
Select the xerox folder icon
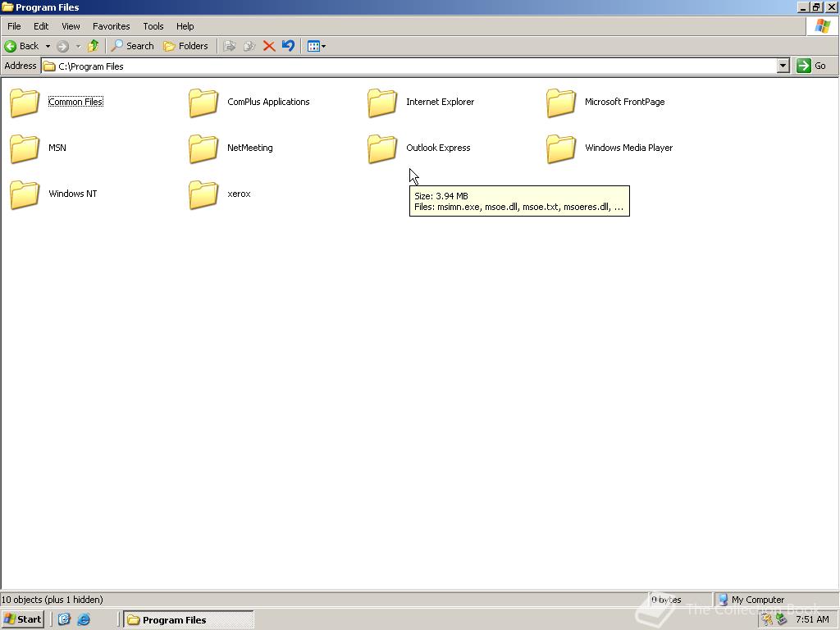coord(203,194)
